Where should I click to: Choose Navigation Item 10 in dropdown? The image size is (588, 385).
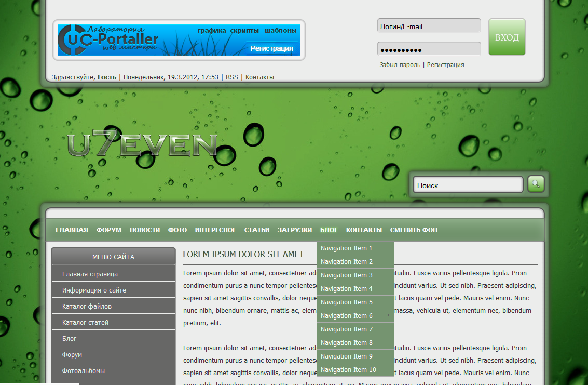coord(348,370)
